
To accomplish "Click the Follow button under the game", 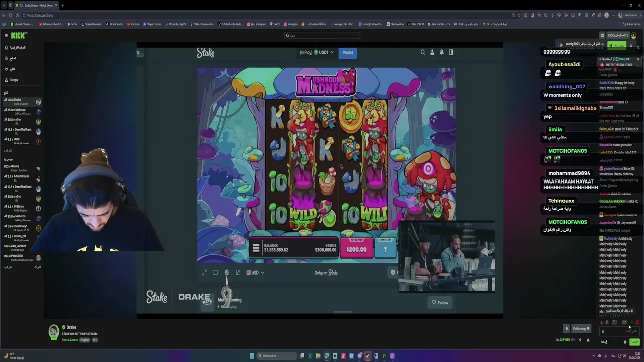I will click(440, 302).
